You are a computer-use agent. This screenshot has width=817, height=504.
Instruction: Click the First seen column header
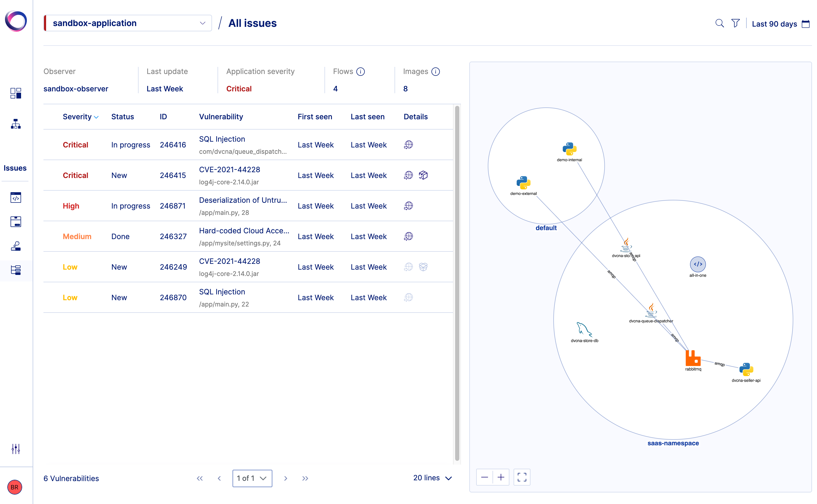tap(315, 117)
